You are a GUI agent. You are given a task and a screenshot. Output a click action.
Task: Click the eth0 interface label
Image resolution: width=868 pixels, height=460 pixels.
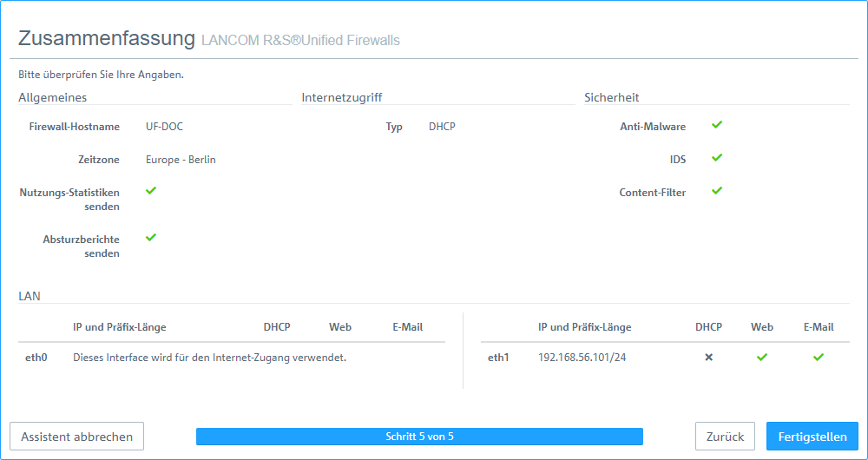36,357
